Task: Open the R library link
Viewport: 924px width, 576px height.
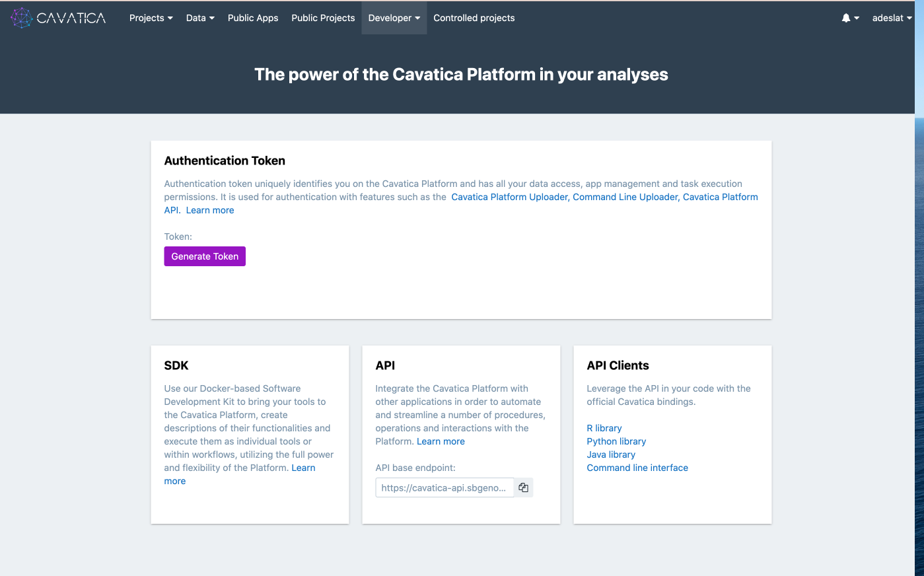Action: point(604,428)
